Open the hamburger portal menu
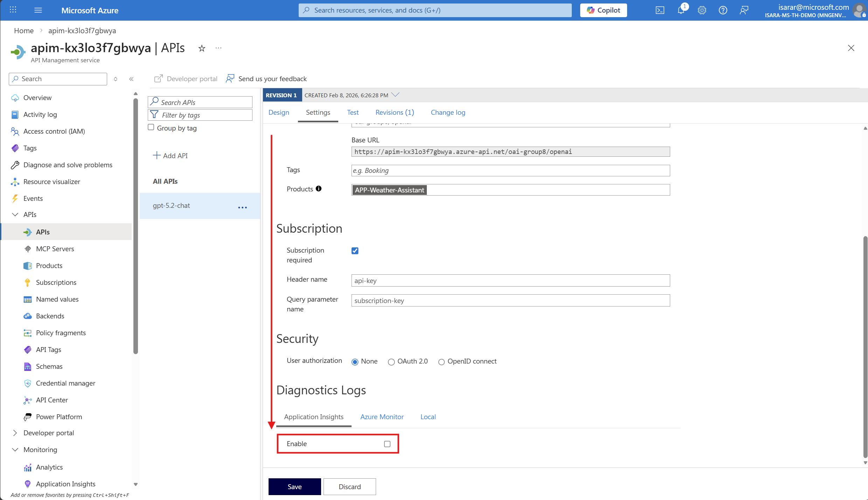Image resolution: width=868 pixels, height=500 pixels. coord(38,10)
